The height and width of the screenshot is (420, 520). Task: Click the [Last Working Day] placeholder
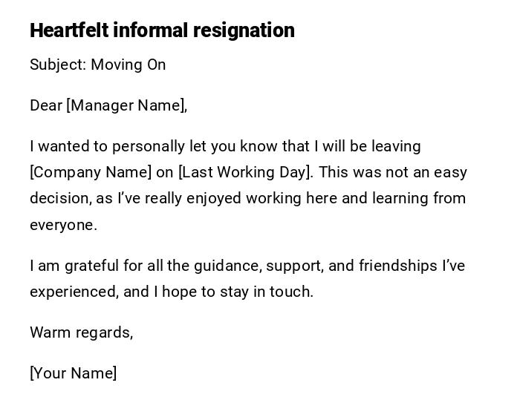click(244, 172)
